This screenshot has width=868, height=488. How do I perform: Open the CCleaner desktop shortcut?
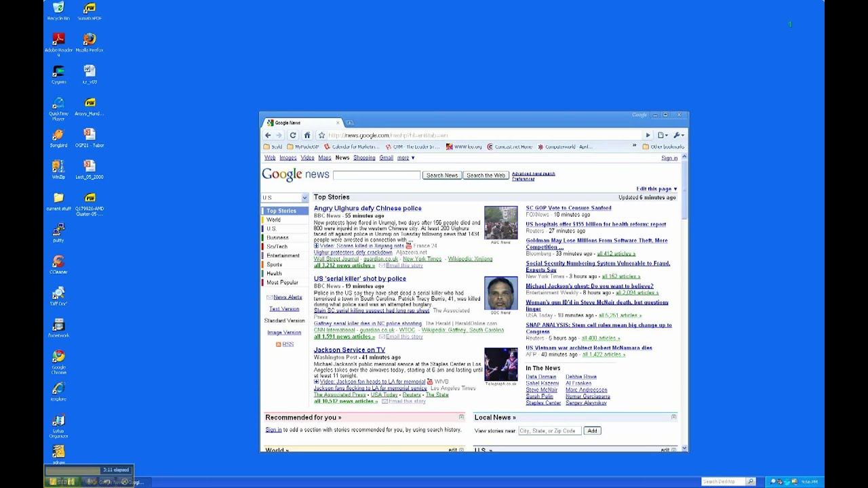point(58,264)
